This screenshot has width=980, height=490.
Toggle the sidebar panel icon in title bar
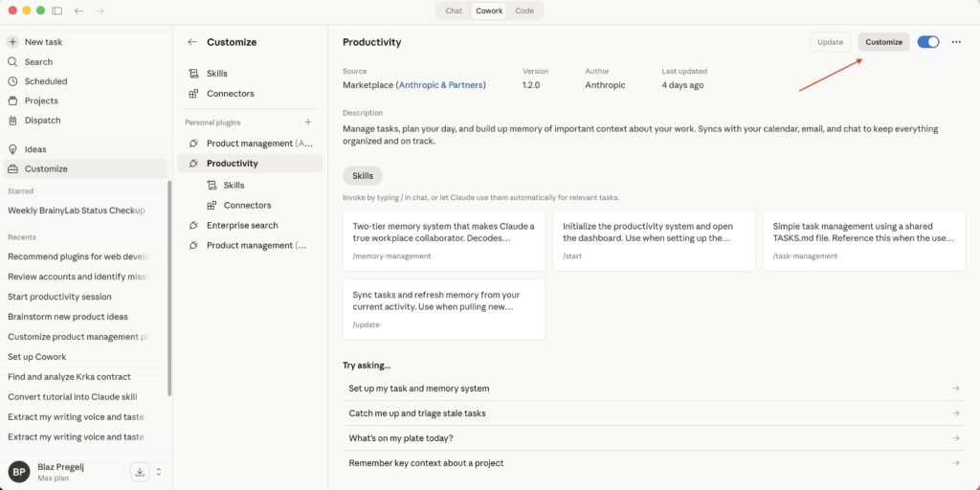(57, 11)
